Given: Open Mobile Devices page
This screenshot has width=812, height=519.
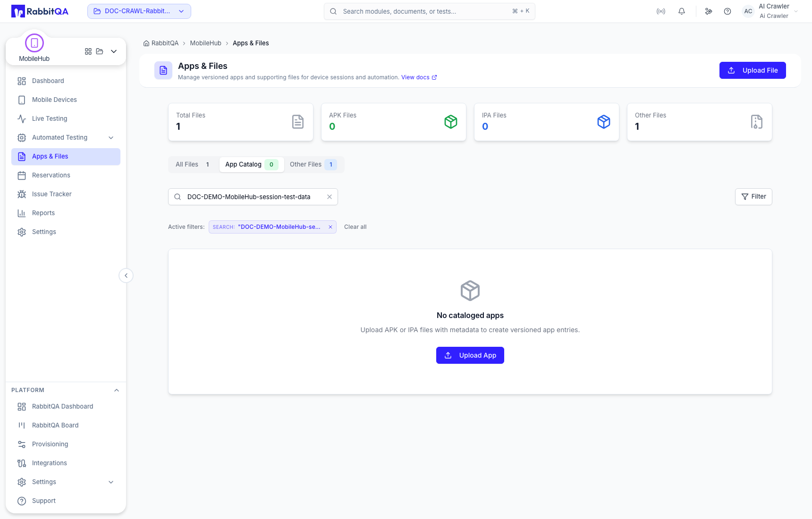Looking at the screenshot, I should (x=66, y=100).
